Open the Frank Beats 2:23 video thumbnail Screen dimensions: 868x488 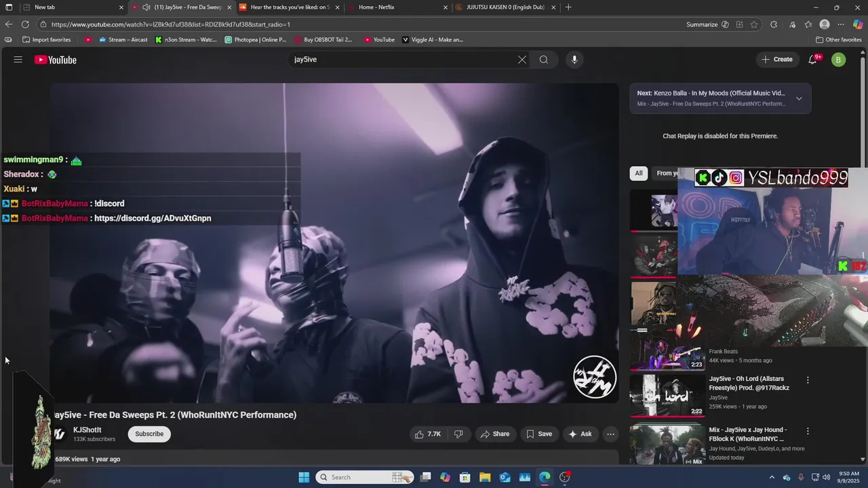click(667, 349)
